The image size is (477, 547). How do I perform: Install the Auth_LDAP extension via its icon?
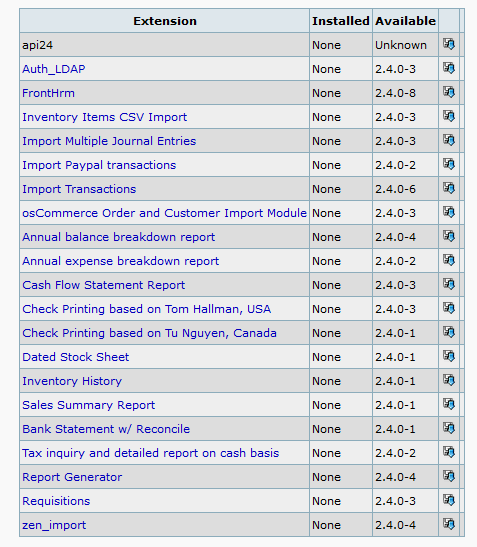(x=449, y=68)
